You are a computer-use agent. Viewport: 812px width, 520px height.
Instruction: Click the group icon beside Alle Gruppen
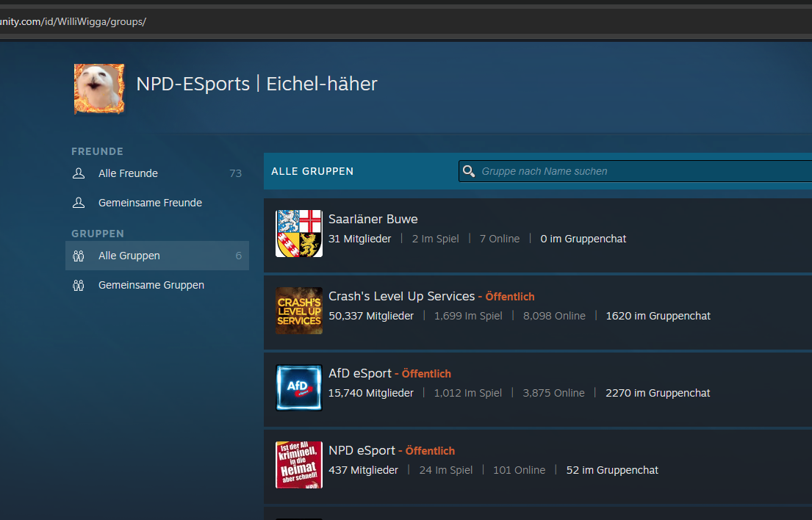point(79,256)
